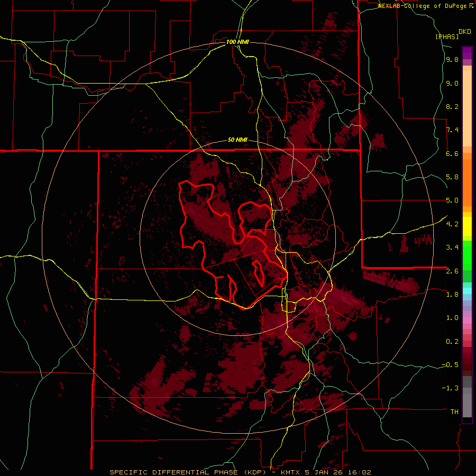Click the KMTX station identifier in the caption
476x476 pixels.
pyautogui.click(x=290, y=472)
